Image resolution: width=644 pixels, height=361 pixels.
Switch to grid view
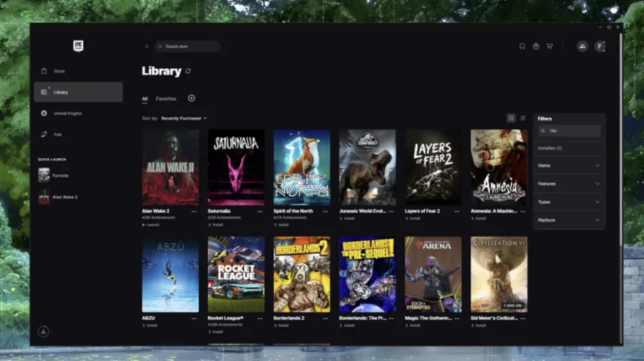coord(511,118)
